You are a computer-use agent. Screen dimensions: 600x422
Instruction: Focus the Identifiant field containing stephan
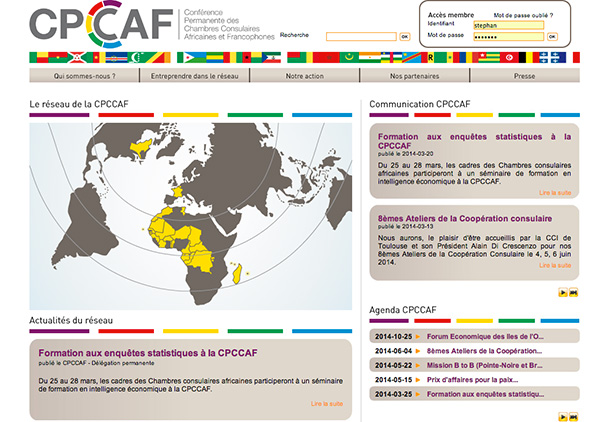point(509,25)
